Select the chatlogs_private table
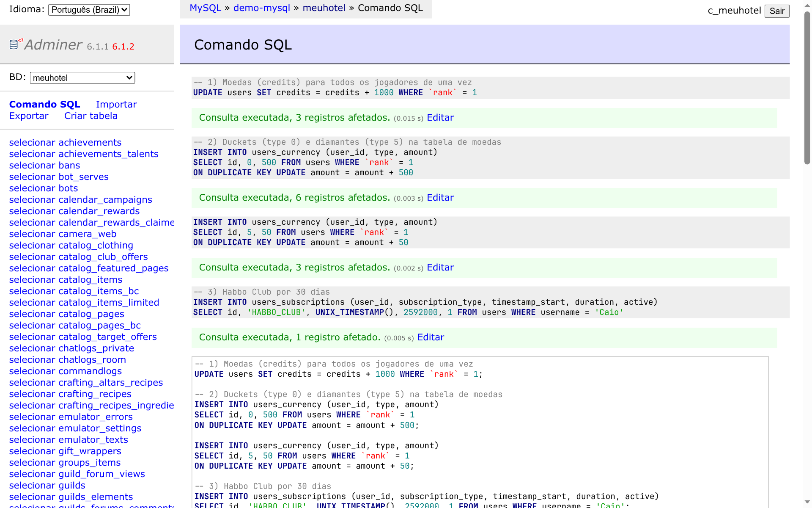This screenshot has width=812, height=508. [71, 348]
